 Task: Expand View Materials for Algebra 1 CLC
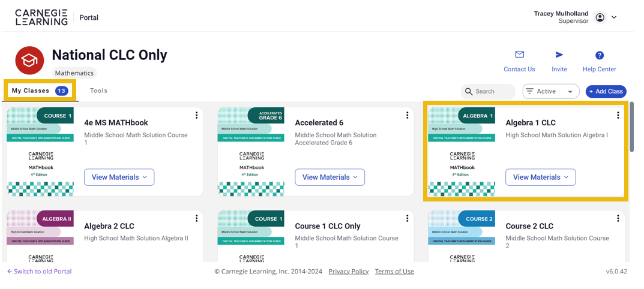(x=541, y=177)
